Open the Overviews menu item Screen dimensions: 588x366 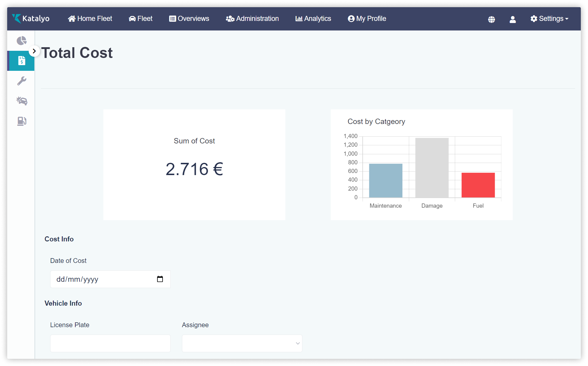(189, 19)
